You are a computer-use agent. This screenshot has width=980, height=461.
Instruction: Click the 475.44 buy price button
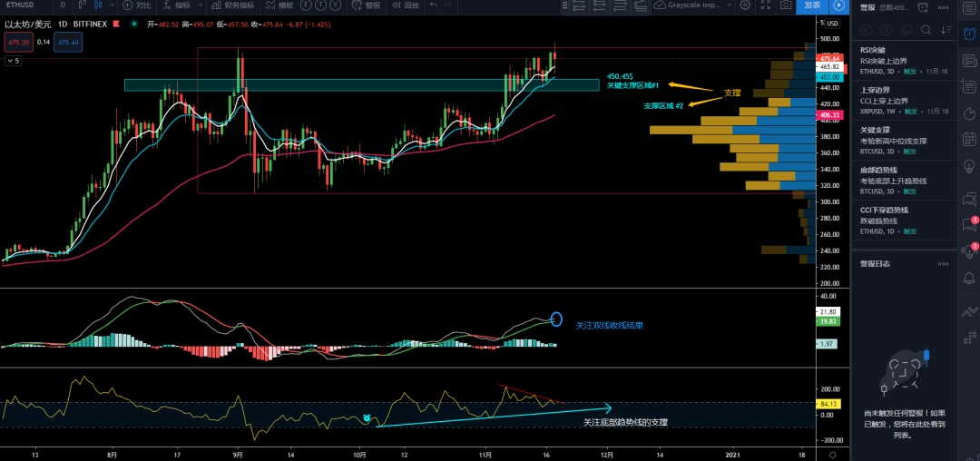tap(67, 43)
